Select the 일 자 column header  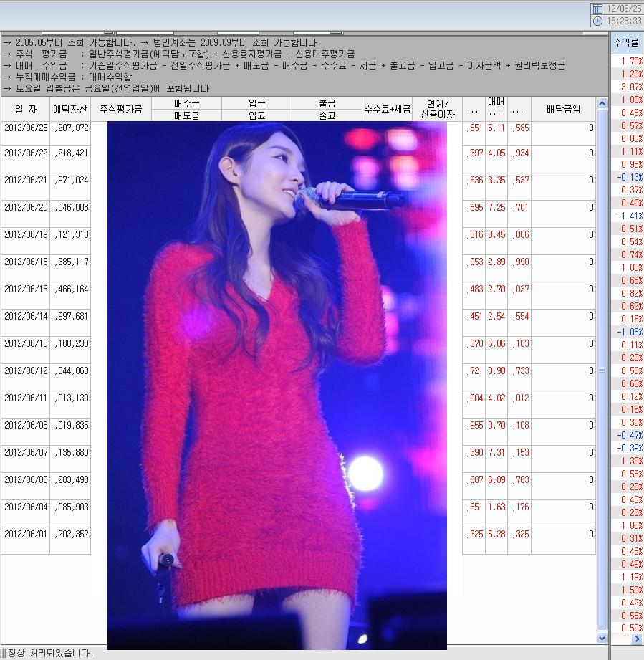click(25, 110)
